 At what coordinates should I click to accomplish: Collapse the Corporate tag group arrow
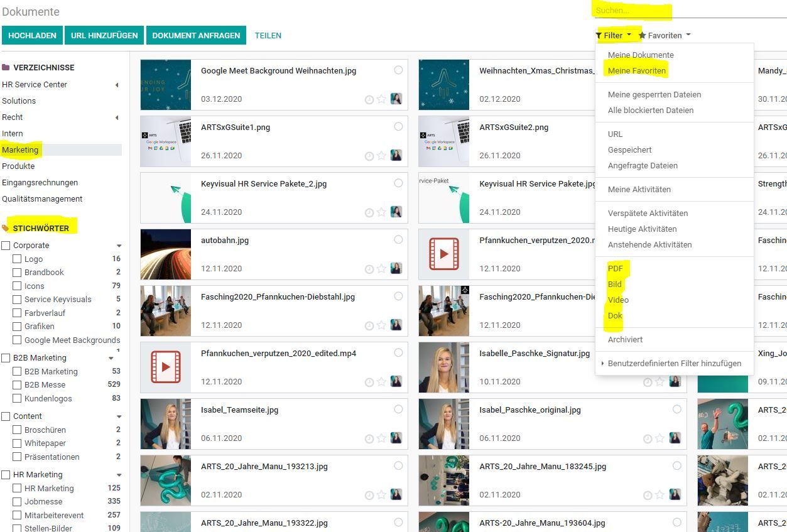(x=119, y=246)
